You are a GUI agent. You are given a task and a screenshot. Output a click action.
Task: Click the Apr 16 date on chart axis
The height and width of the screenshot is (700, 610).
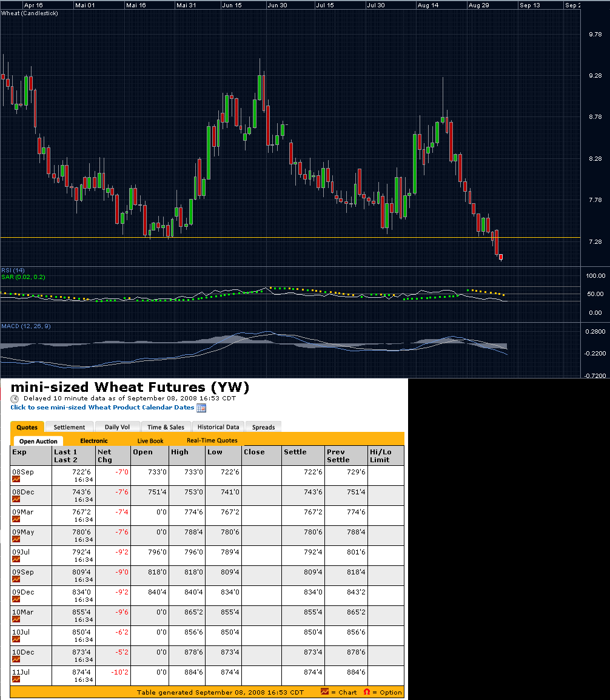pos(33,5)
